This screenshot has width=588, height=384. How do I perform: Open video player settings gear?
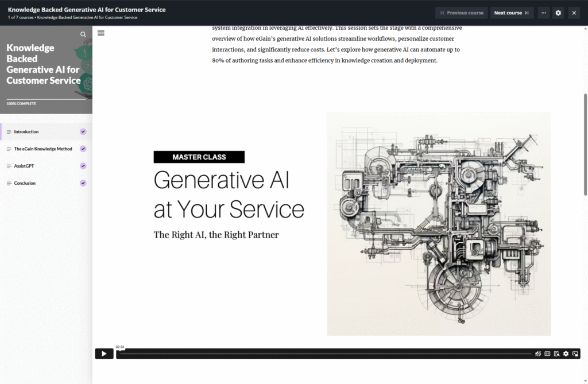tap(566, 354)
